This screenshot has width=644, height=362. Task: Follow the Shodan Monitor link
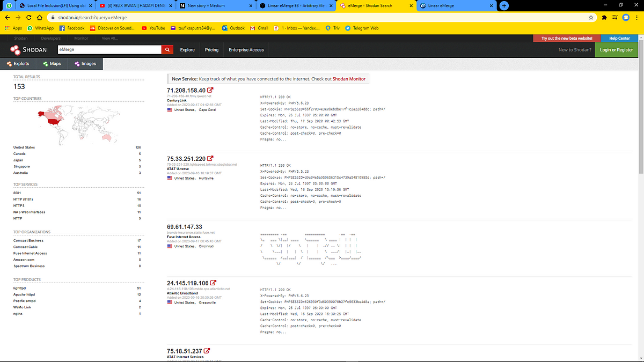[x=349, y=79]
